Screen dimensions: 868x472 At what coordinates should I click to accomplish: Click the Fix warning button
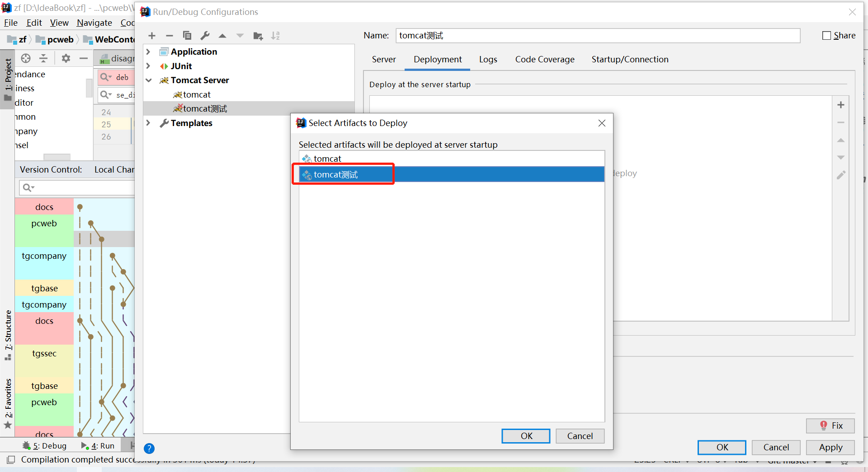coord(830,425)
